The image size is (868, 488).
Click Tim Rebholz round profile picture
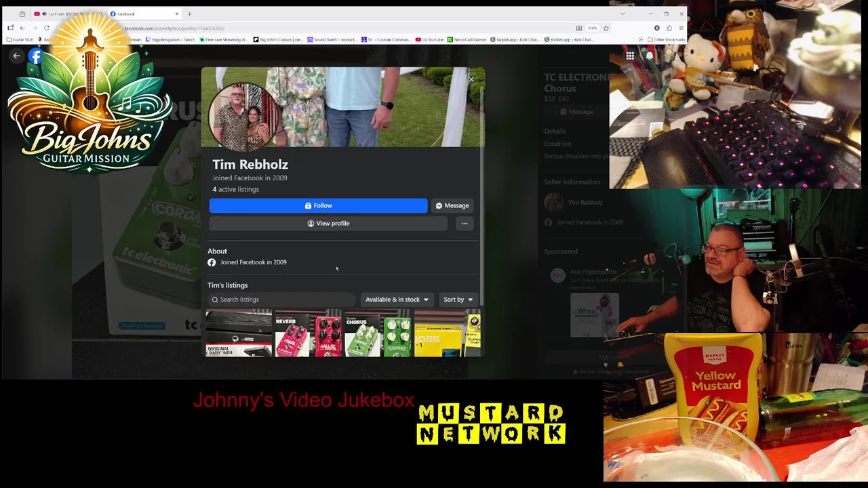(x=243, y=117)
